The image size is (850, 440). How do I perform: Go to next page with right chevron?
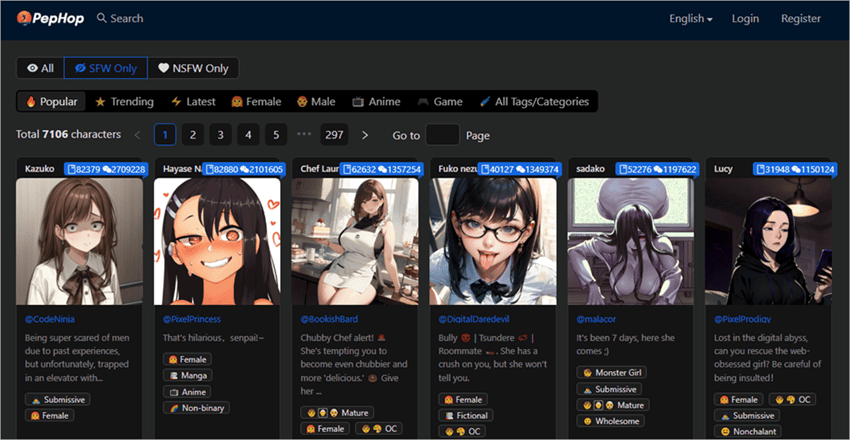coord(365,135)
